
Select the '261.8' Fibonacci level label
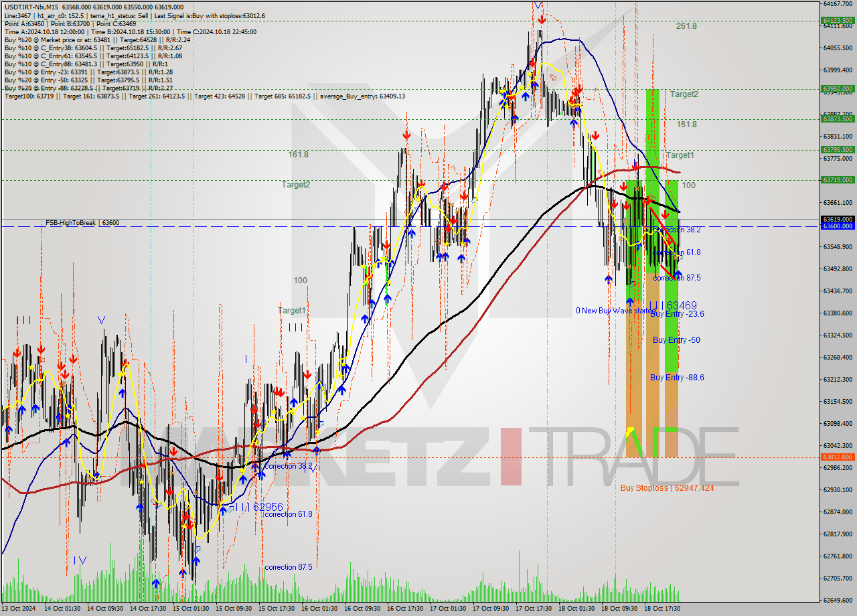pos(686,26)
